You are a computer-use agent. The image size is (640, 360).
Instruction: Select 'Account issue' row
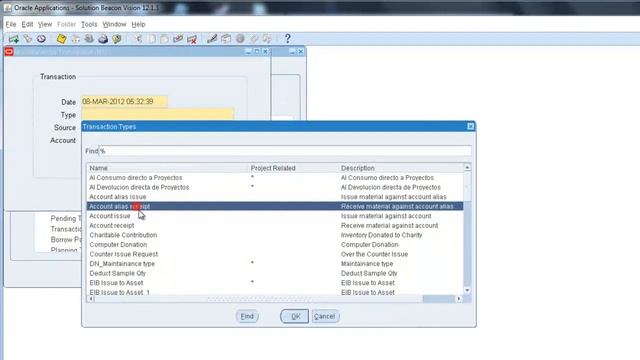[275, 216]
